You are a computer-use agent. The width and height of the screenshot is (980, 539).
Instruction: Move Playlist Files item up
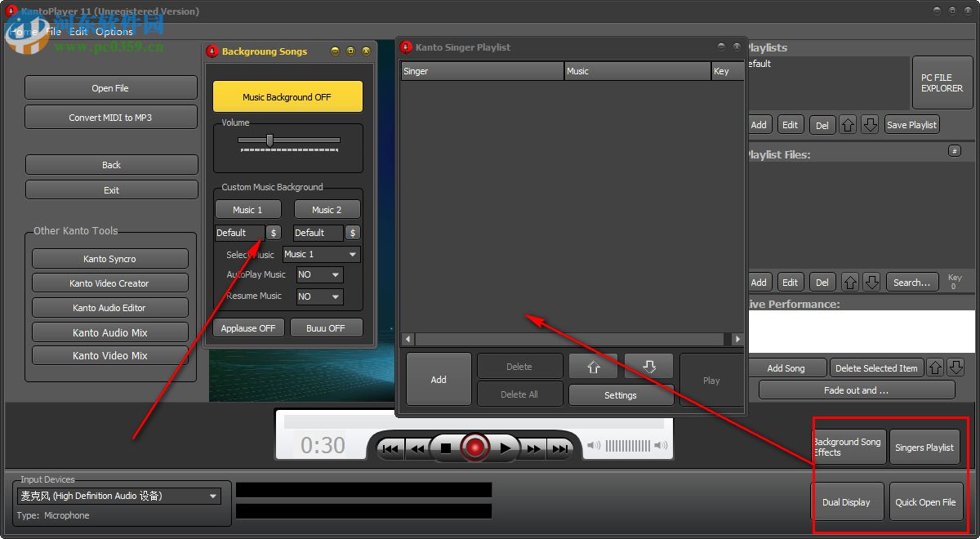click(850, 283)
